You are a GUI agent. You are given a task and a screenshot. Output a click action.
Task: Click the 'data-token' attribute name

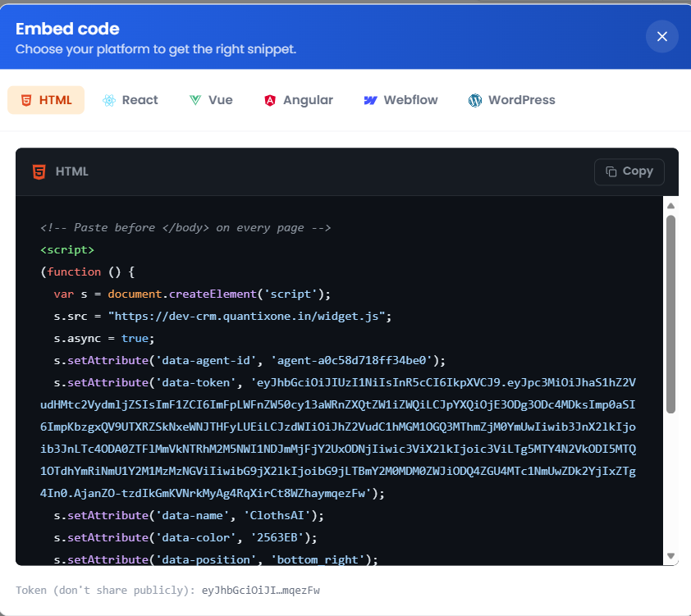[196, 382]
